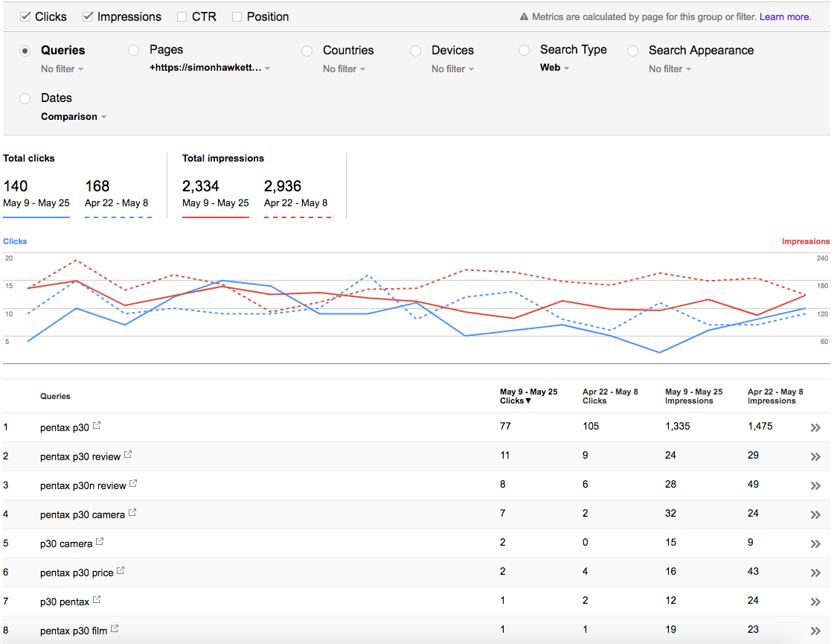This screenshot has width=840, height=644.
Task: Uncheck the Impressions checkbox
Action: point(88,17)
